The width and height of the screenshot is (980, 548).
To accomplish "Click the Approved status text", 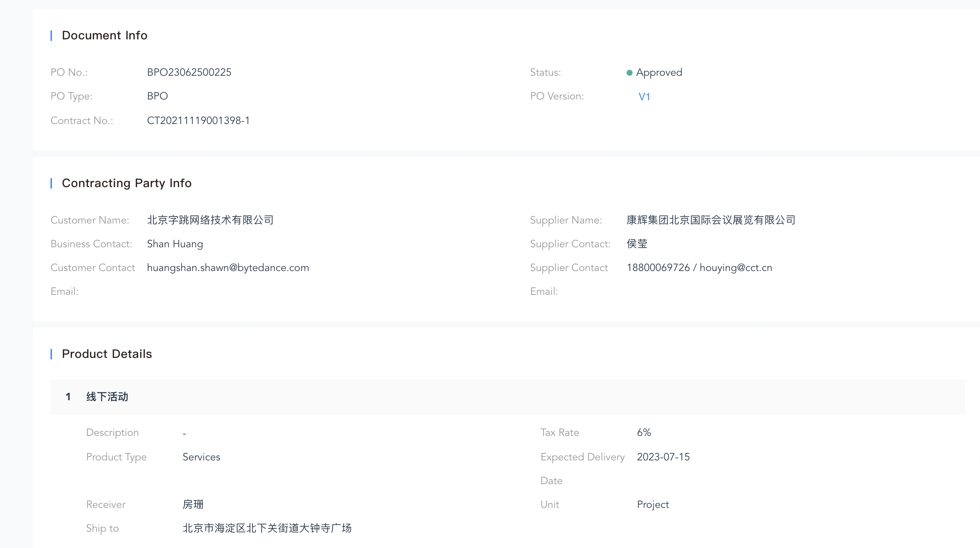I will coord(659,72).
